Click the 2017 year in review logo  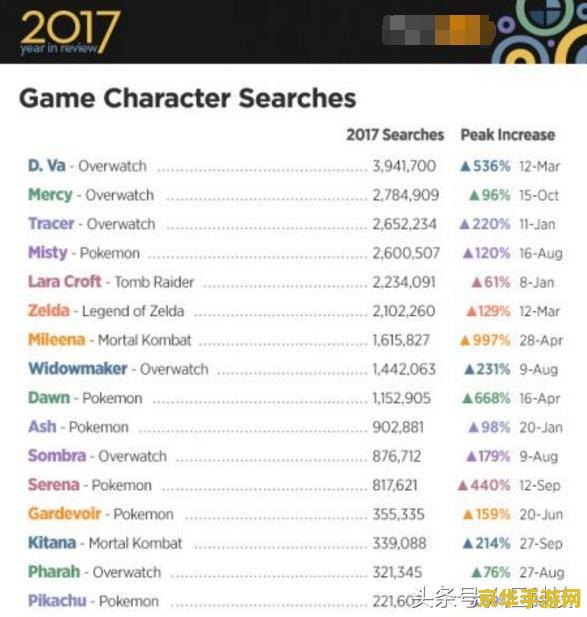(x=70, y=32)
